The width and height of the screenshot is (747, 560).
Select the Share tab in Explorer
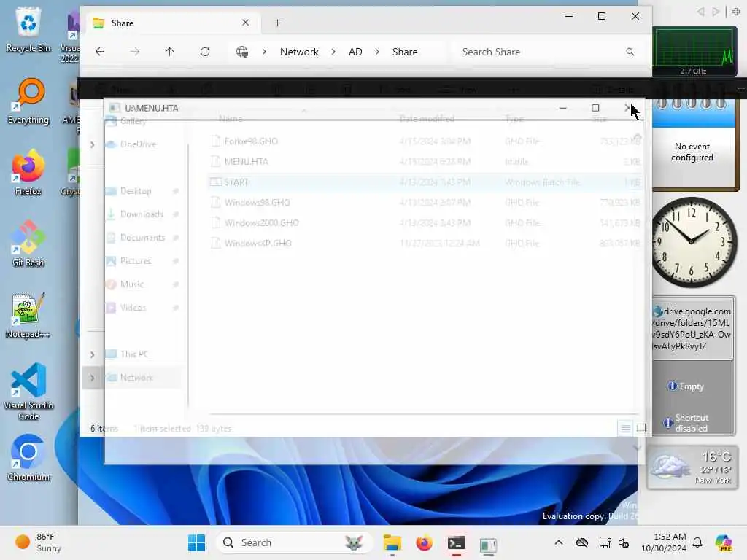pyautogui.click(x=174, y=23)
